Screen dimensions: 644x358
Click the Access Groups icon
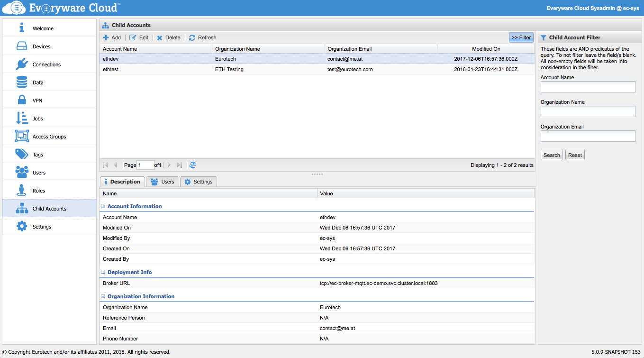click(22, 136)
